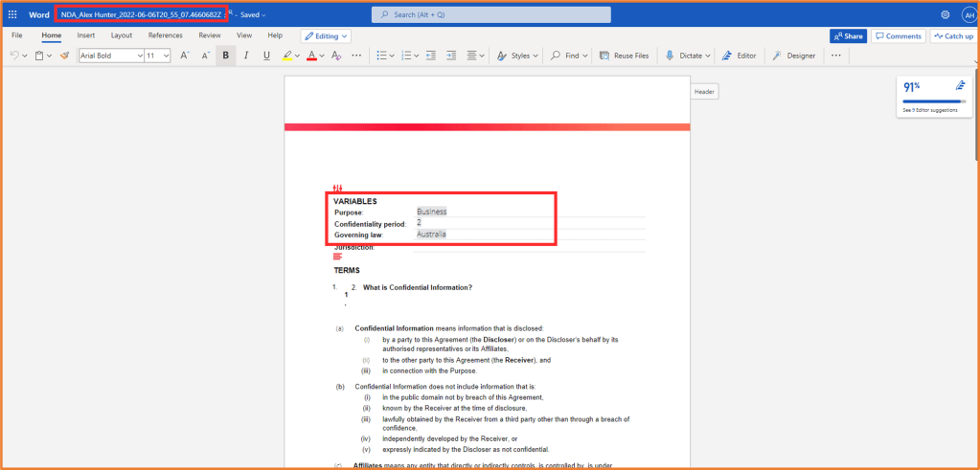Toggle Bold formatting
980x470 pixels.
point(225,56)
